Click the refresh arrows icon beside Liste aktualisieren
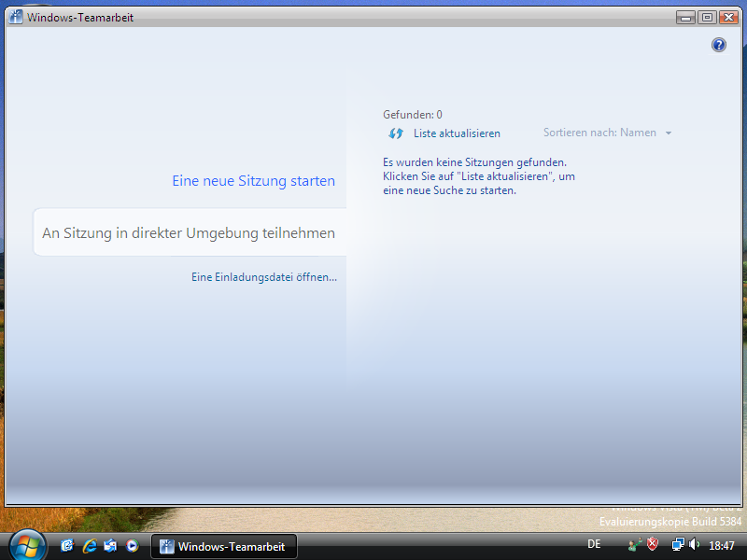This screenshot has height=560, width=747. tap(396, 133)
